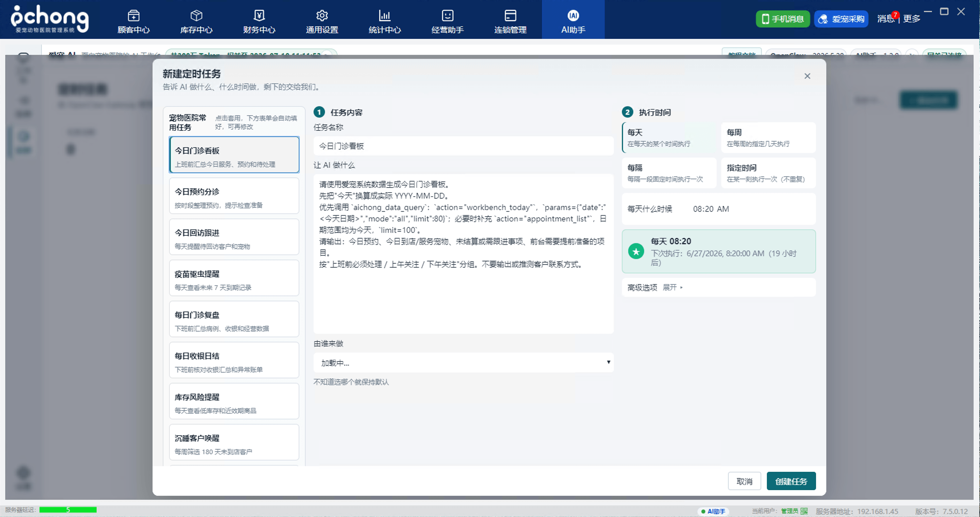The width and height of the screenshot is (980, 517).
Task: Open the 统计中心 bar chart icon
Action: (x=385, y=16)
